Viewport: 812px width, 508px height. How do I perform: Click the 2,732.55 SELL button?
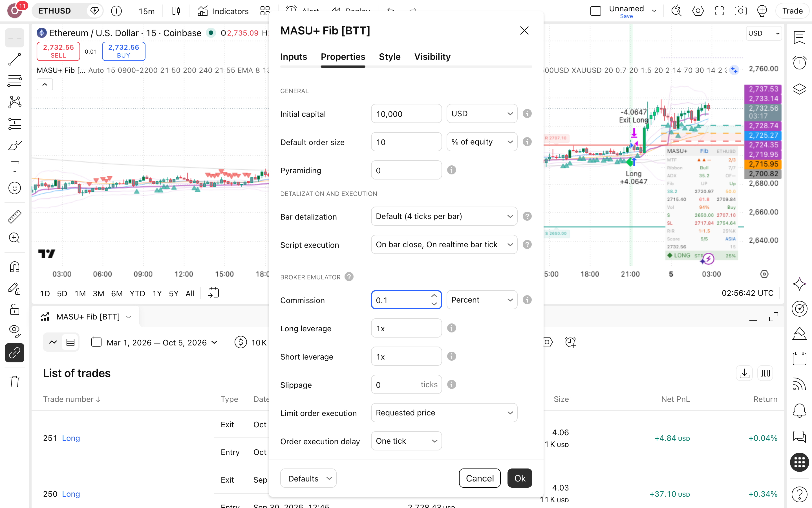pos(58,51)
